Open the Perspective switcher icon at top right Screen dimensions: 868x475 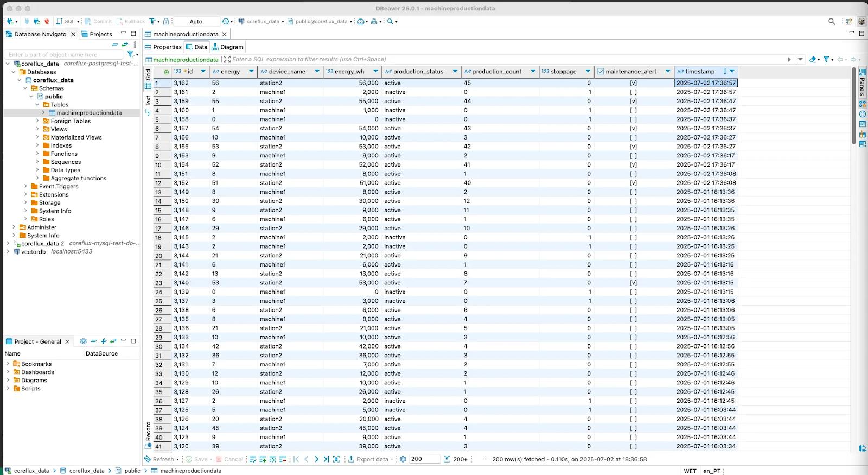(x=849, y=22)
